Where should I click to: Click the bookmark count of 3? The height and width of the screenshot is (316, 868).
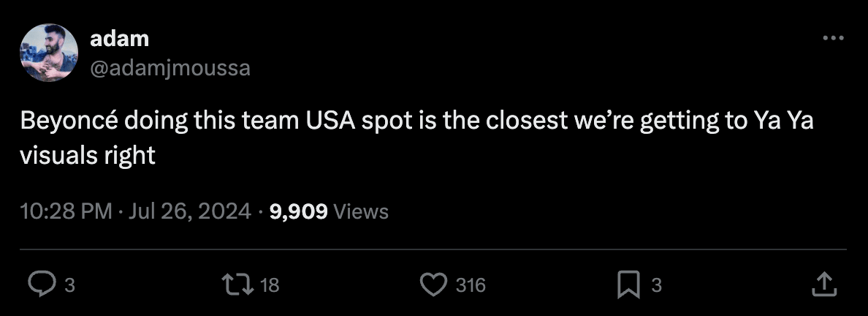click(656, 285)
